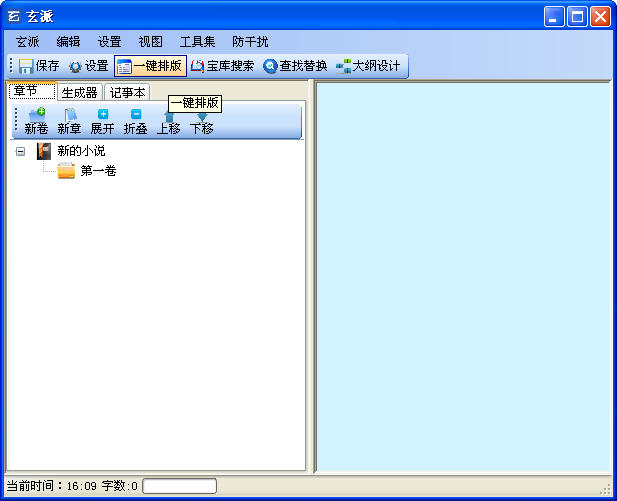617x501 pixels.
Task: Open the 工具集 menu
Action: (197, 42)
